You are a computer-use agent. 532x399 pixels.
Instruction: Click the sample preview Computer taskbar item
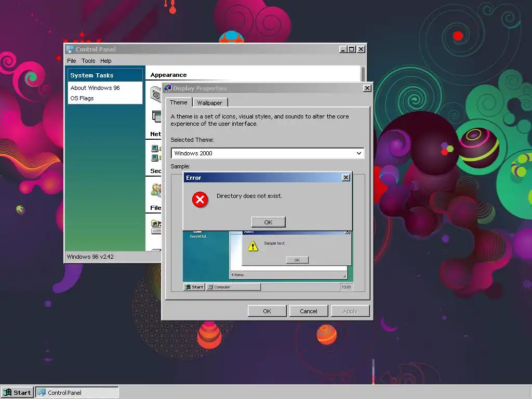(x=233, y=287)
